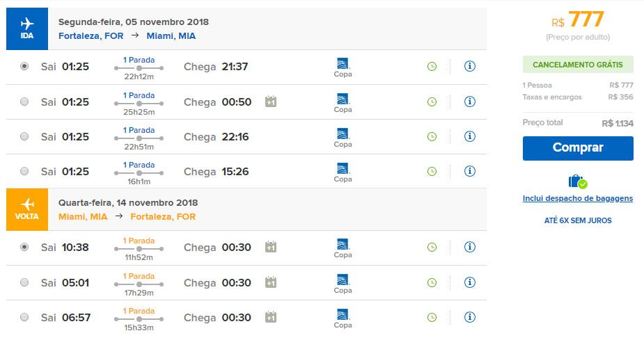Image resolution: width=644 pixels, height=340 pixels.
Task: Click clock icon on 15h33m return flight
Action: click(x=432, y=318)
